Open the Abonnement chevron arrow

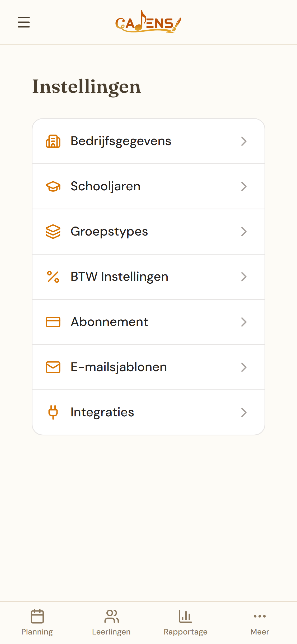click(244, 322)
